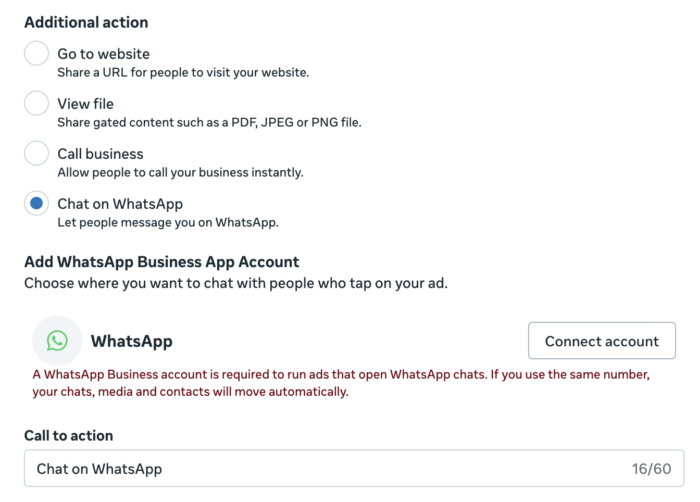The width and height of the screenshot is (700, 502).
Task: Click the "Allow people to call" description
Action: (180, 172)
